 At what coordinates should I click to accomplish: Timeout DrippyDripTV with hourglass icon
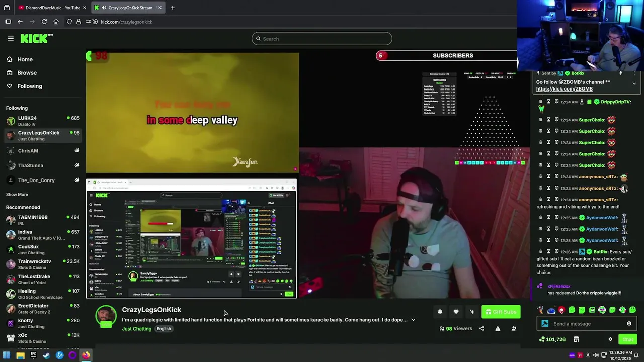[549, 102]
